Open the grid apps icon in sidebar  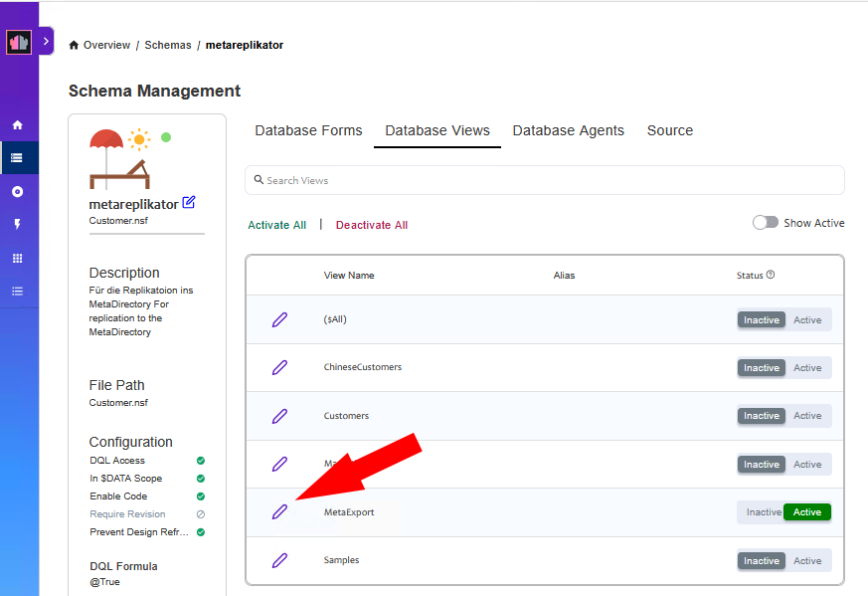click(x=17, y=258)
